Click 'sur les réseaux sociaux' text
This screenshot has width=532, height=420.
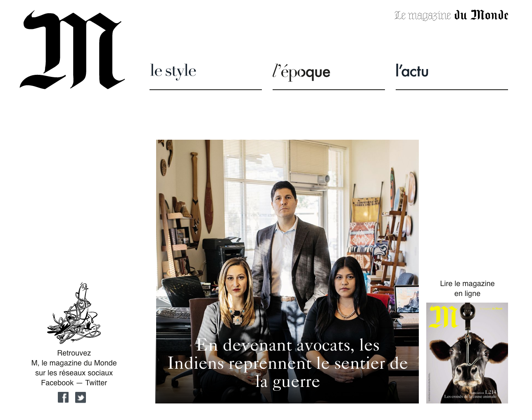click(74, 373)
